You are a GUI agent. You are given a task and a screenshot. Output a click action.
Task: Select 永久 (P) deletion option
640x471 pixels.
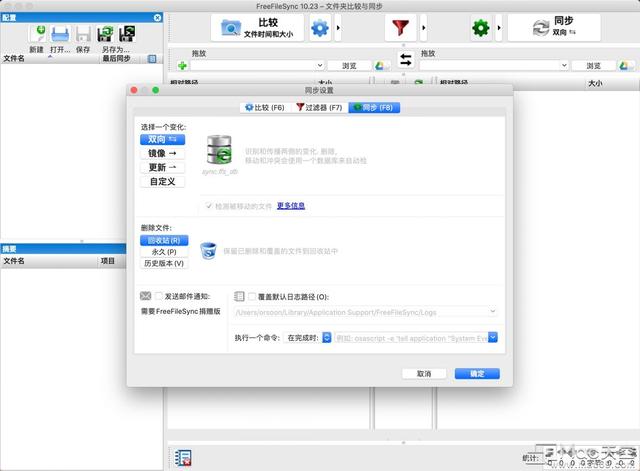click(164, 252)
